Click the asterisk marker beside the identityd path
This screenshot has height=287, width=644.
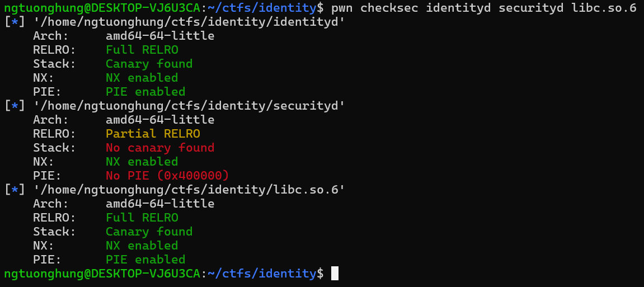(x=15, y=22)
